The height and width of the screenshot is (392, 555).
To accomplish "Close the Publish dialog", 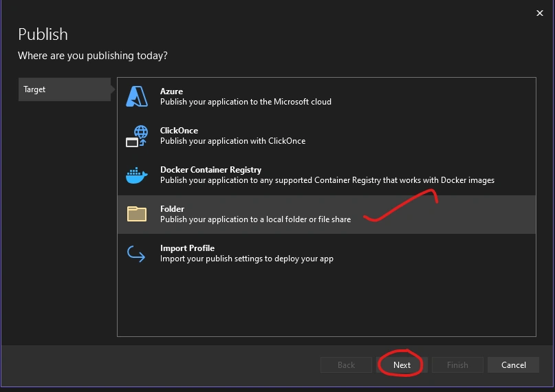I will (x=539, y=13).
